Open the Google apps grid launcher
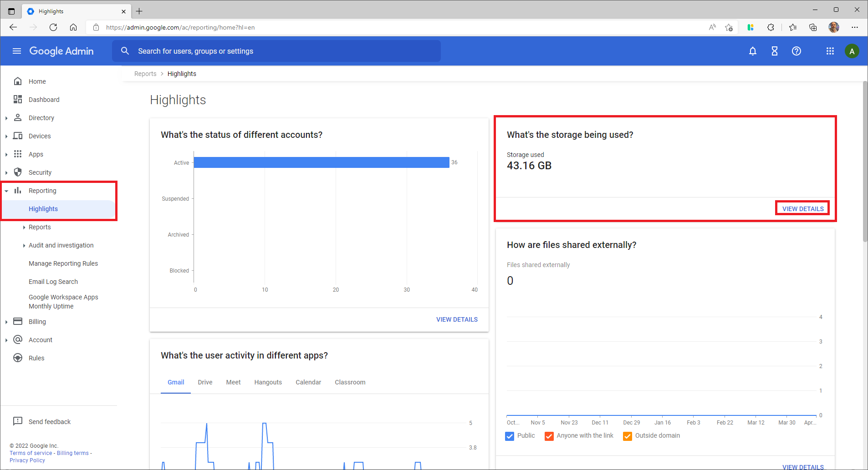868x470 pixels. point(830,51)
